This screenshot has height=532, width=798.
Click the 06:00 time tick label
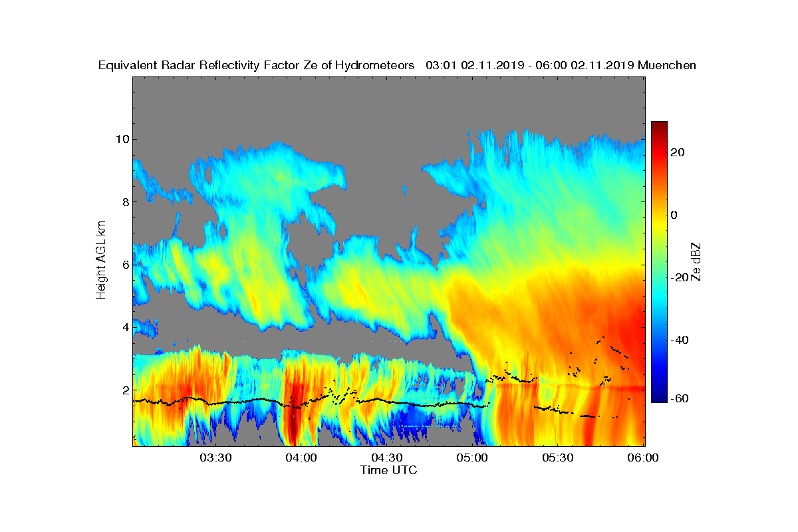click(x=644, y=458)
